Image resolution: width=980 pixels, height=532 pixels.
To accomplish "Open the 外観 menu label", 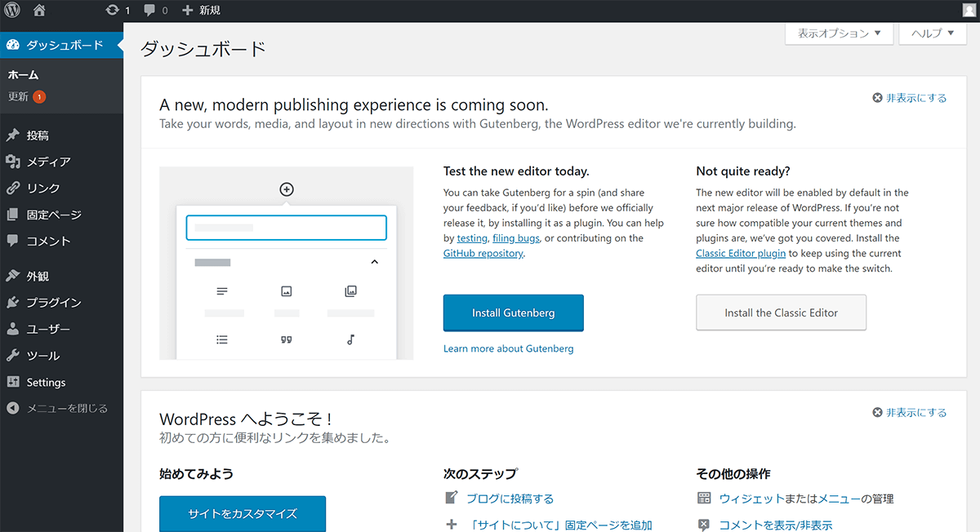I will (x=38, y=276).
